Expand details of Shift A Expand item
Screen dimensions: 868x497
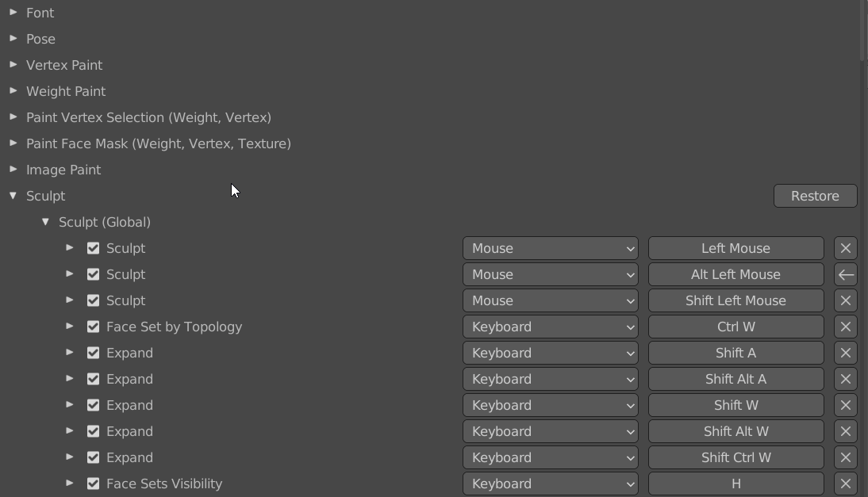pyautogui.click(x=70, y=352)
